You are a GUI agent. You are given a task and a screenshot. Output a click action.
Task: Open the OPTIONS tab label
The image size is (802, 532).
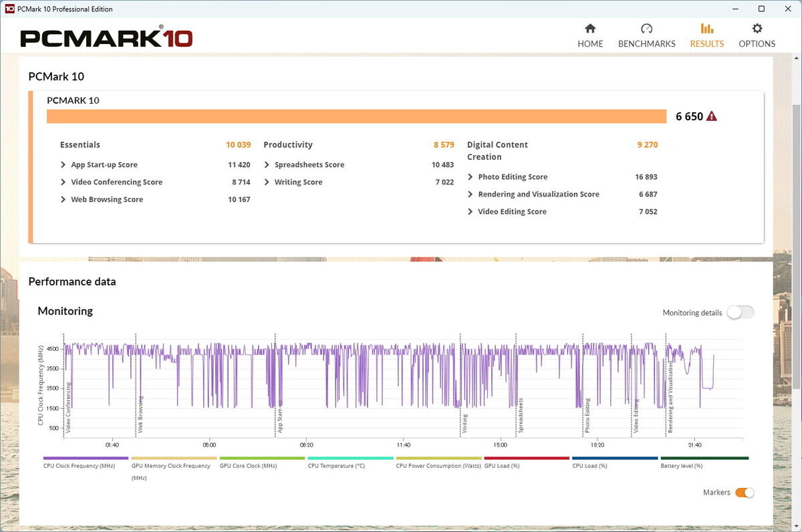tap(757, 44)
